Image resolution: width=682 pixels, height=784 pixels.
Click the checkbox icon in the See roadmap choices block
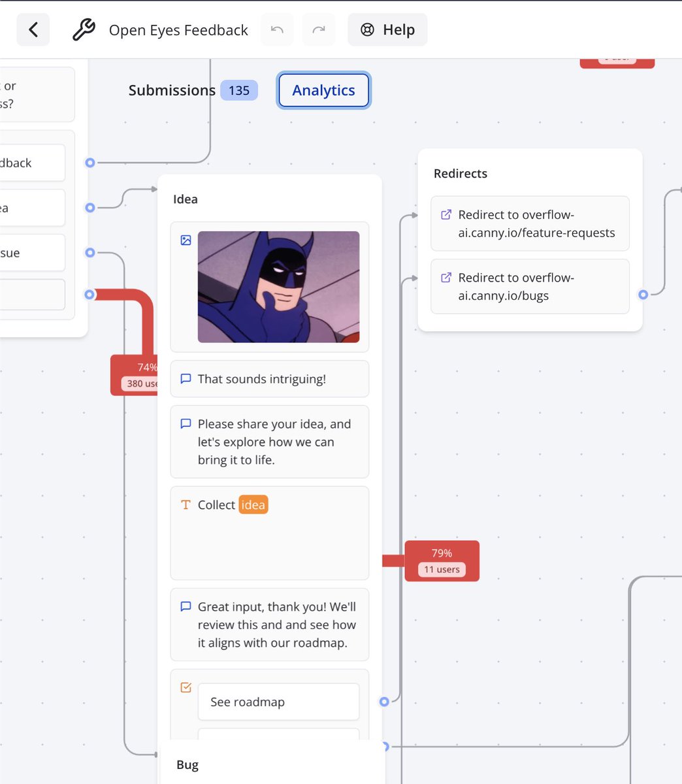(x=186, y=687)
